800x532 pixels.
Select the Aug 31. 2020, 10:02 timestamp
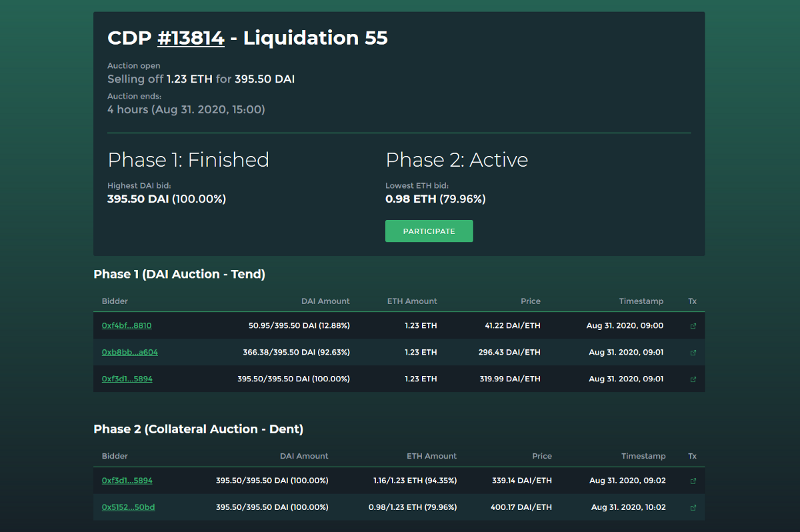coord(628,507)
